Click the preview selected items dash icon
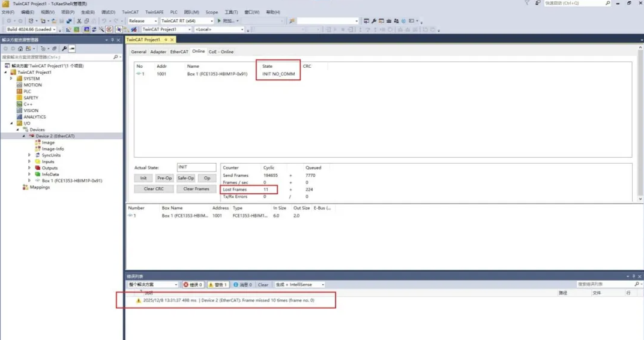644x340 pixels. coord(72,49)
